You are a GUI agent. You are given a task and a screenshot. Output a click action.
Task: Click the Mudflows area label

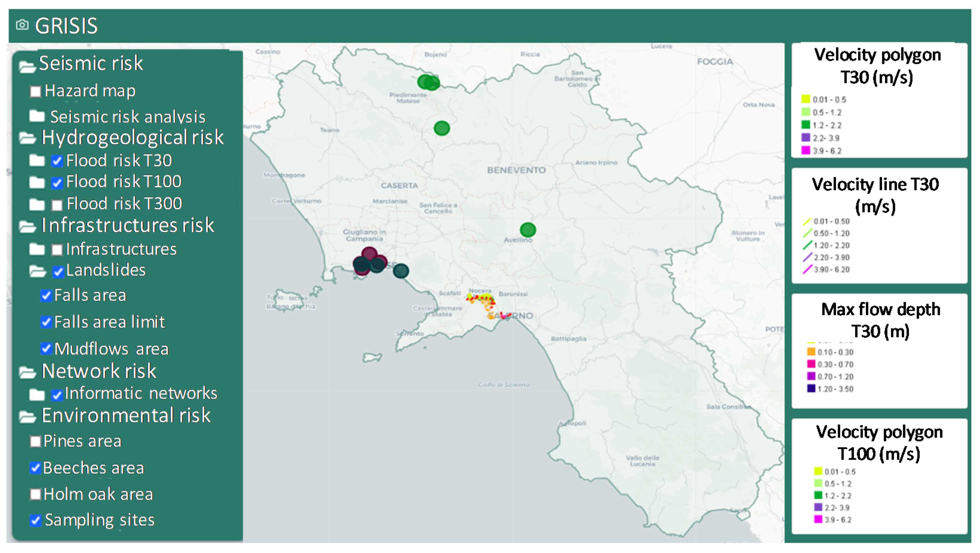[x=111, y=349]
